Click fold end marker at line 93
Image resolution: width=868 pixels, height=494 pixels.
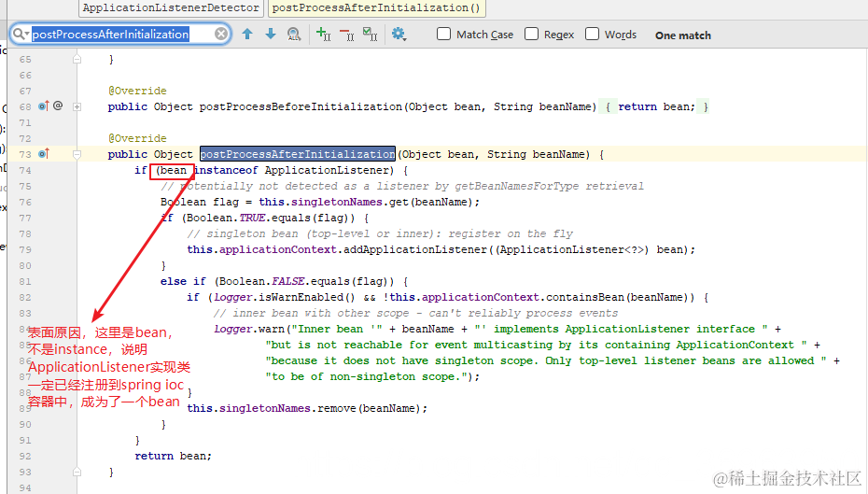[77, 472]
